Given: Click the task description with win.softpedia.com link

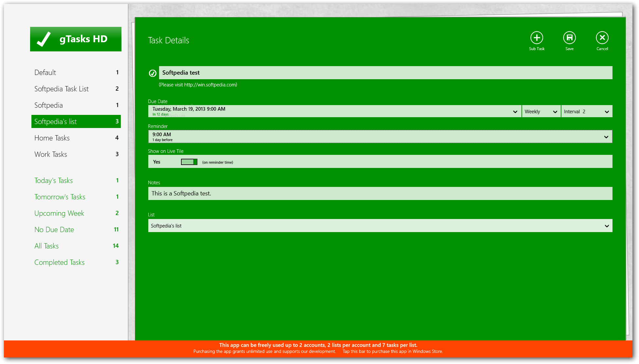Looking at the screenshot, I should [198, 85].
